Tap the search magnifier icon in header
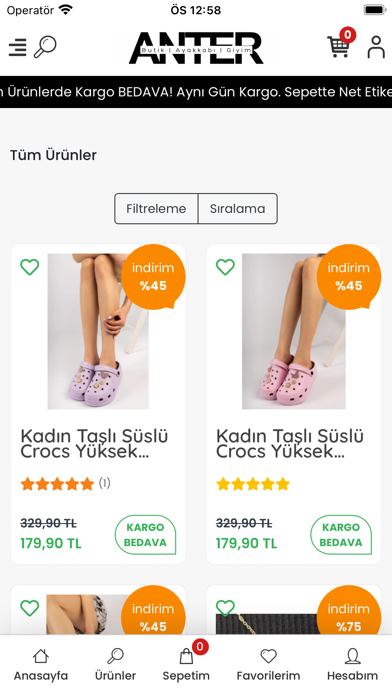This screenshot has width=392, height=696. point(45,47)
